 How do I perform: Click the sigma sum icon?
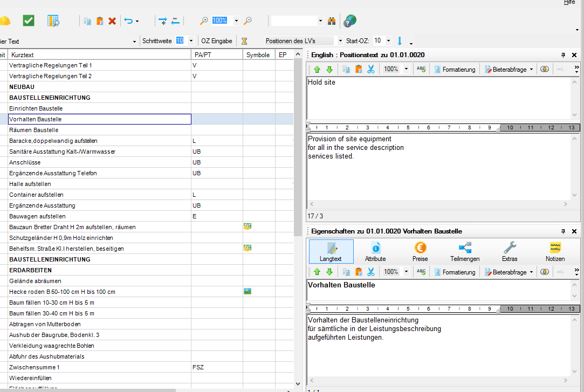[244, 41]
